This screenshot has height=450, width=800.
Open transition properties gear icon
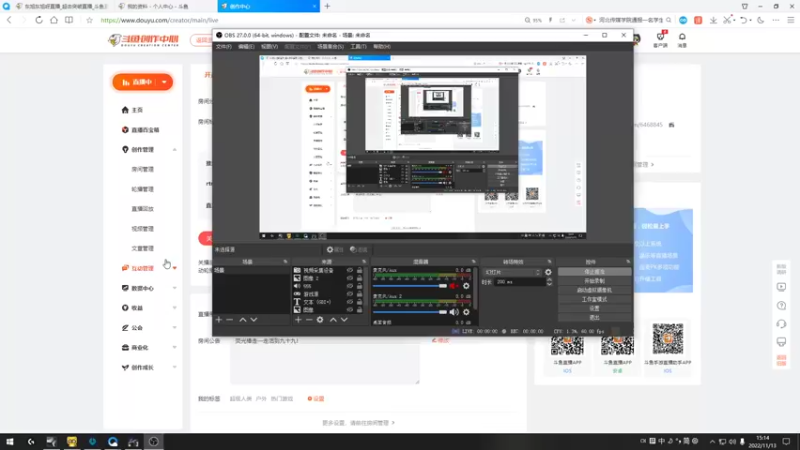(x=548, y=272)
